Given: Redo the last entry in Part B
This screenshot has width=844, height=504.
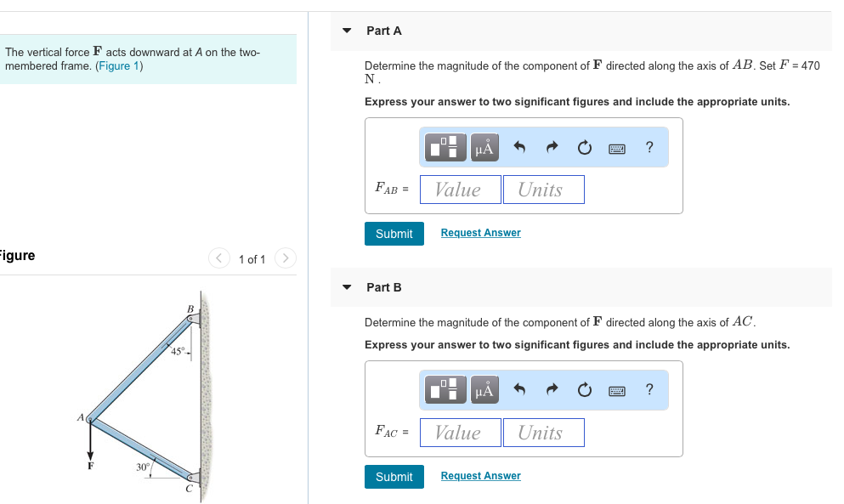Looking at the screenshot, I should click(x=551, y=389).
